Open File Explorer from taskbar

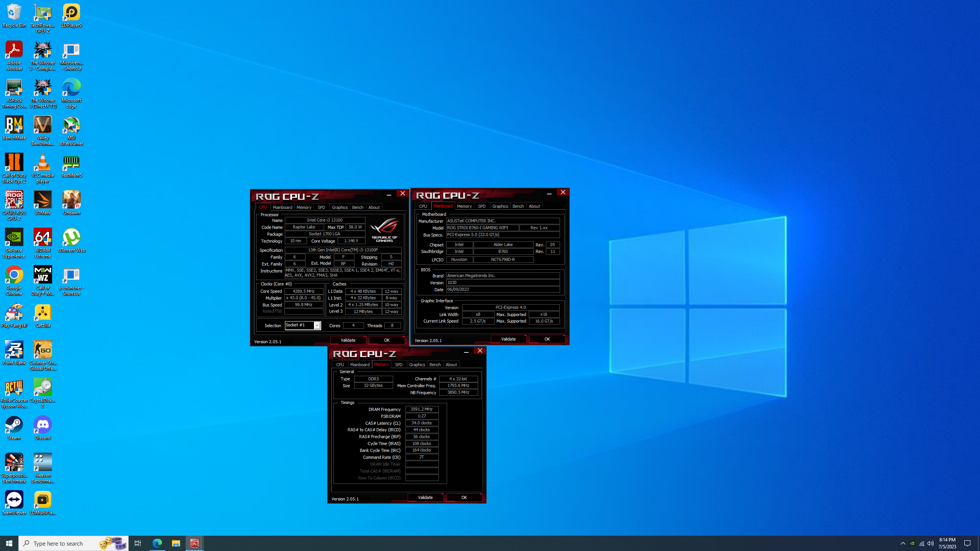coord(176,543)
